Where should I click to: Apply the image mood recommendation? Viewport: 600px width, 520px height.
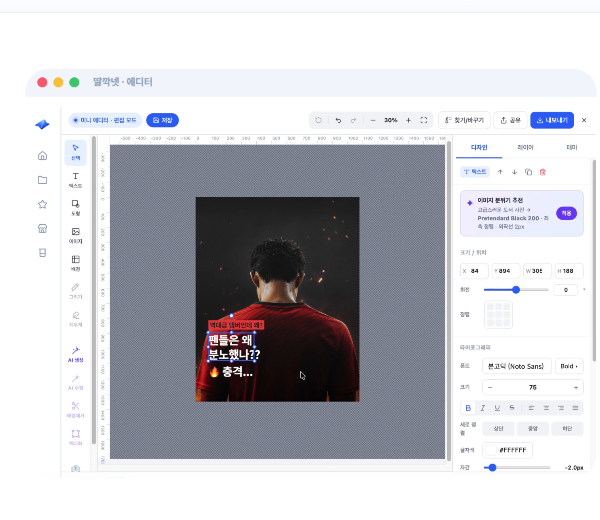click(x=566, y=213)
